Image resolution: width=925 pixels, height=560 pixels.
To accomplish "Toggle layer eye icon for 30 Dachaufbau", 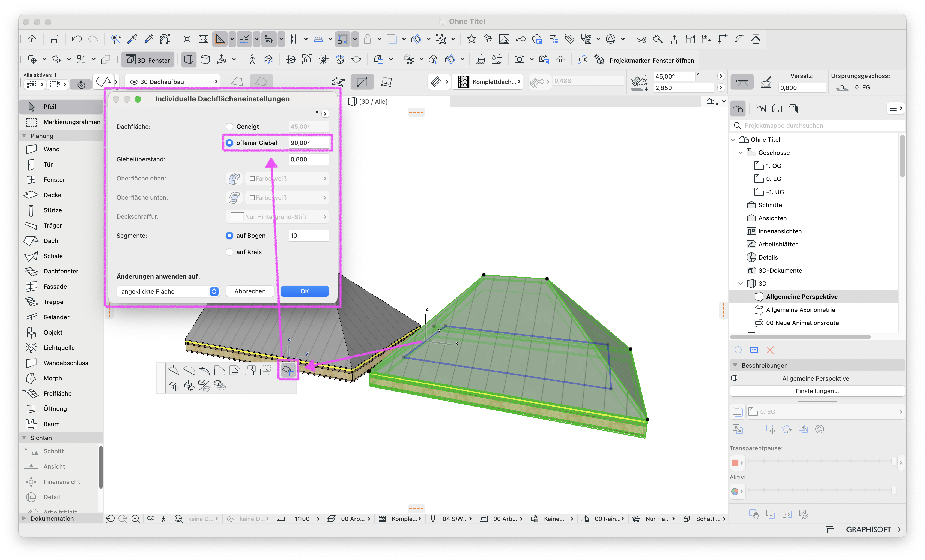I will [x=134, y=82].
